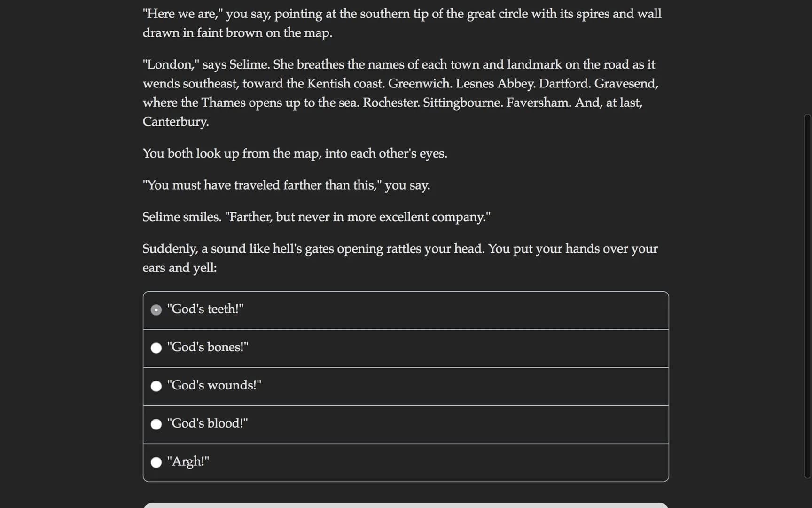812x508 pixels.
Task: Click the currently selected "God's teeth!" radio circle
Action: click(x=156, y=310)
